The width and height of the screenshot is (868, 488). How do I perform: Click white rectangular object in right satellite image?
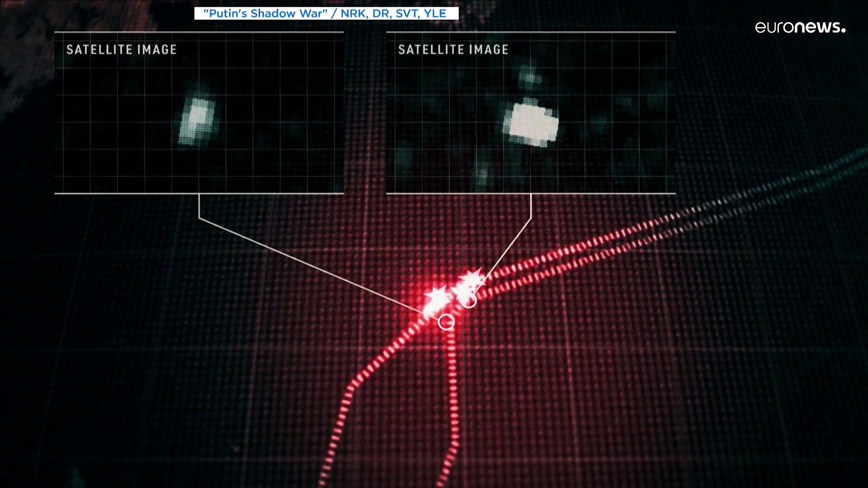click(x=533, y=124)
